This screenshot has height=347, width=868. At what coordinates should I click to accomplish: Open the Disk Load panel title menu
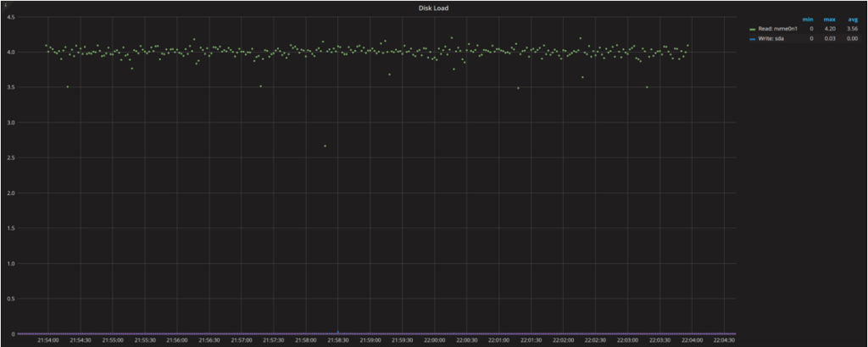click(x=433, y=8)
